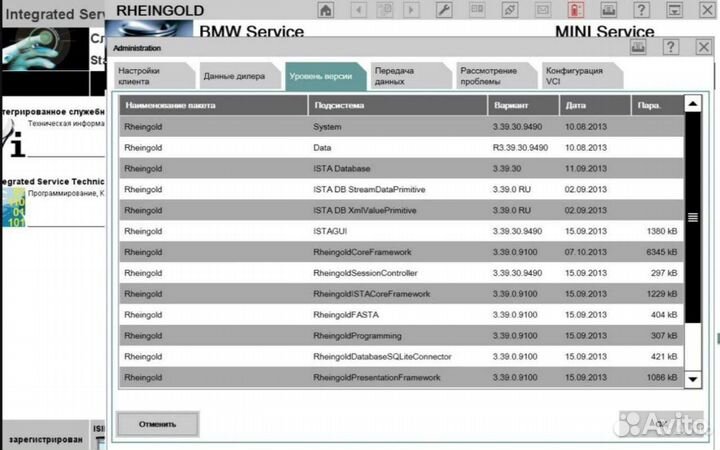Image resolution: width=720 pixels, height=450 pixels.
Task: Select the ISTA Database row
Action: point(401,169)
